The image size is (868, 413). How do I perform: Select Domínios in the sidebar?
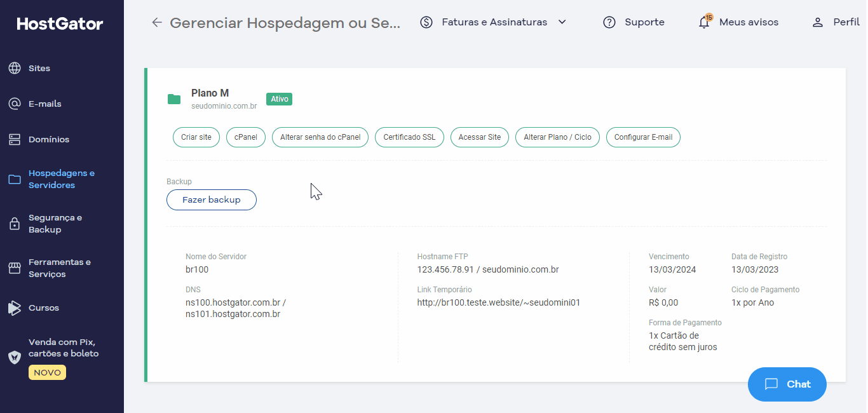49,139
